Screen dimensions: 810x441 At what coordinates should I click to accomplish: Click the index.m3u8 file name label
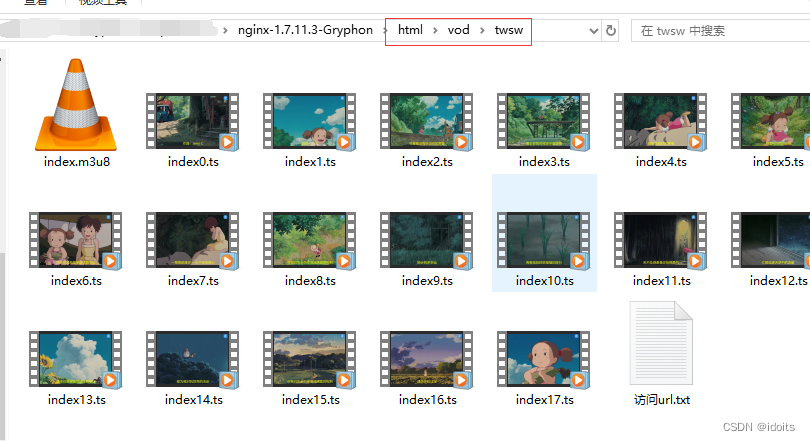[77, 162]
